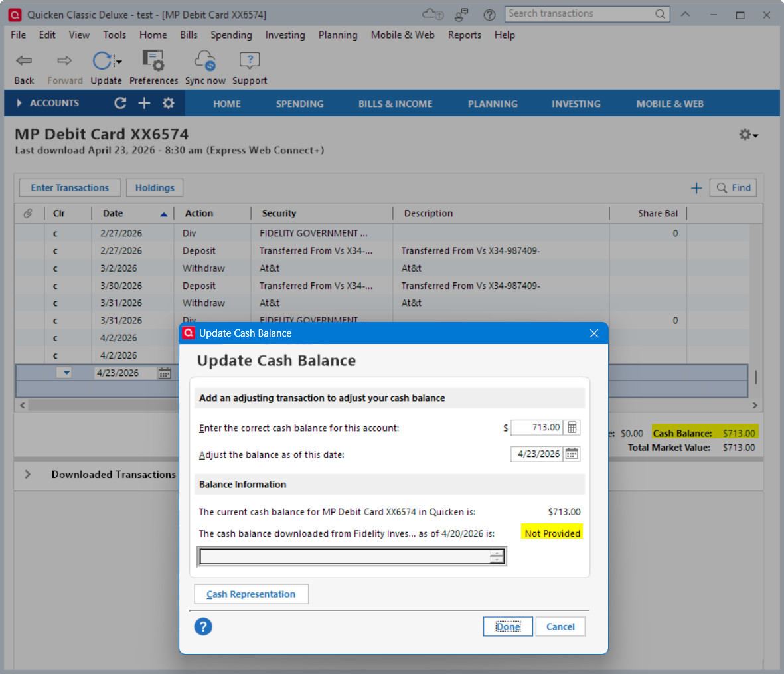Expand the Downloaded Transactions section
This screenshot has height=674, width=784.
pyautogui.click(x=27, y=475)
